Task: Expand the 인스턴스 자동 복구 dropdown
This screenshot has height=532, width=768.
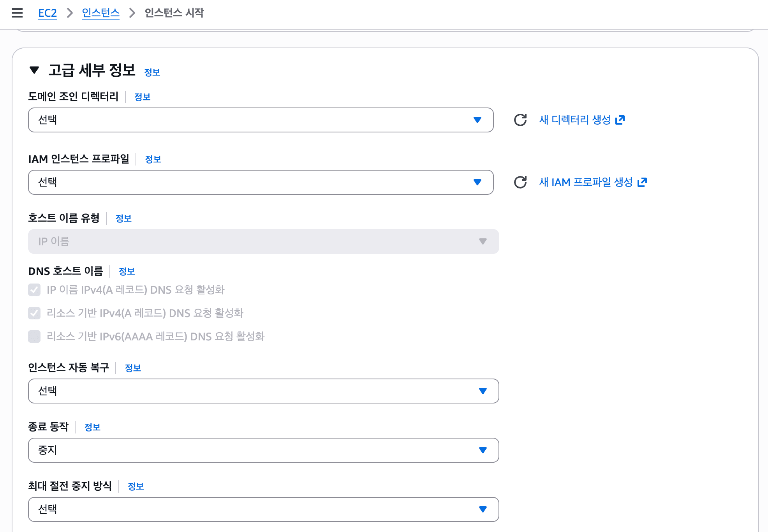Action: [263, 391]
